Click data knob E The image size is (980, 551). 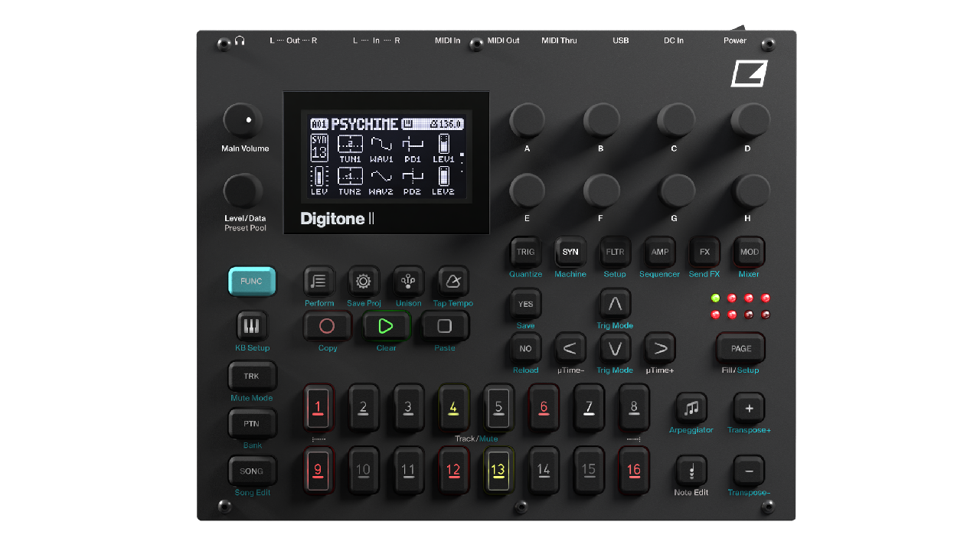point(527,191)
